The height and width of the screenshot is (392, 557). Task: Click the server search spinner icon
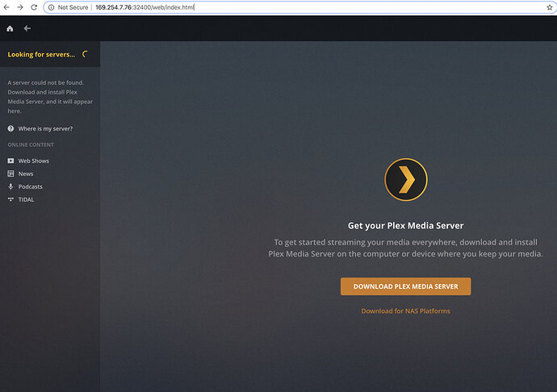(x=86, y=54)
